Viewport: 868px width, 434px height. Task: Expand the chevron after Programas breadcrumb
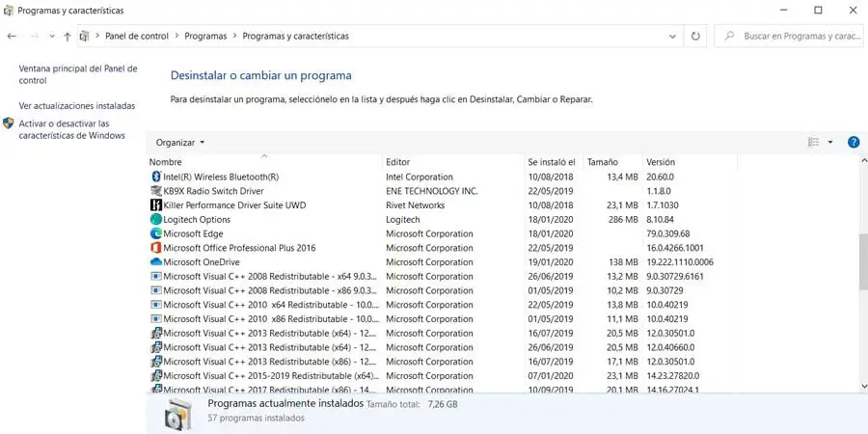coord(234,36)
